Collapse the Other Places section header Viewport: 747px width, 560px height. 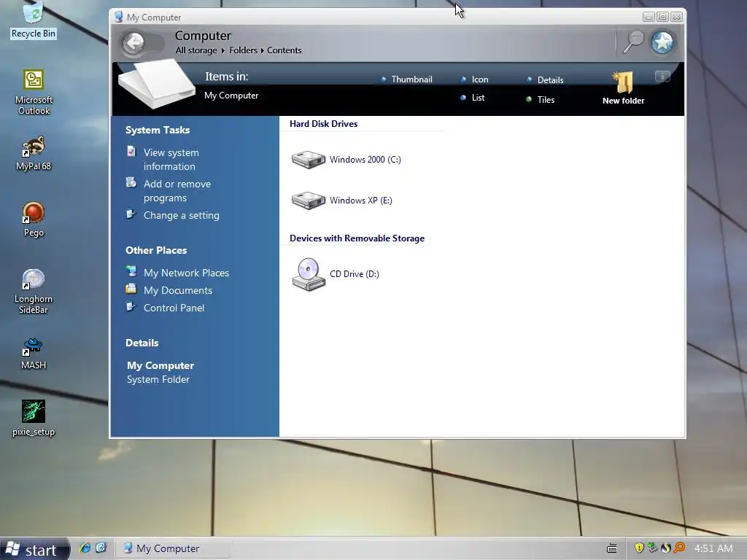tap(156, 251)
